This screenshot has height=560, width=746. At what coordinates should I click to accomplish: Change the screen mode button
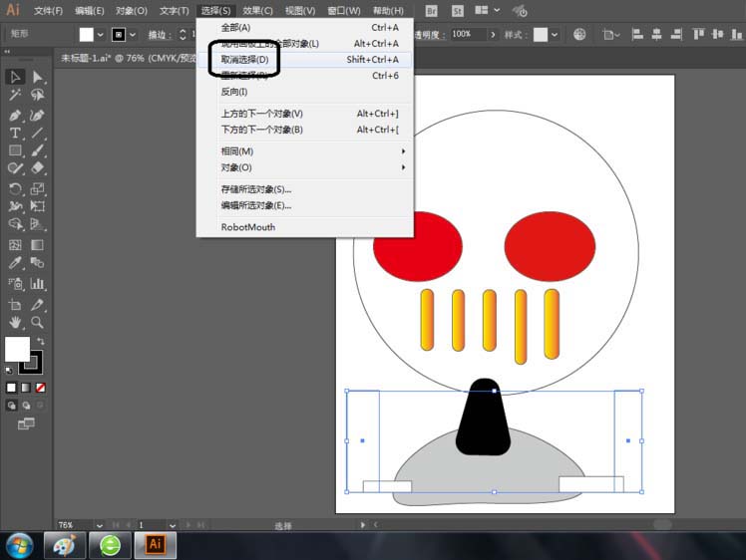(26, 423)
